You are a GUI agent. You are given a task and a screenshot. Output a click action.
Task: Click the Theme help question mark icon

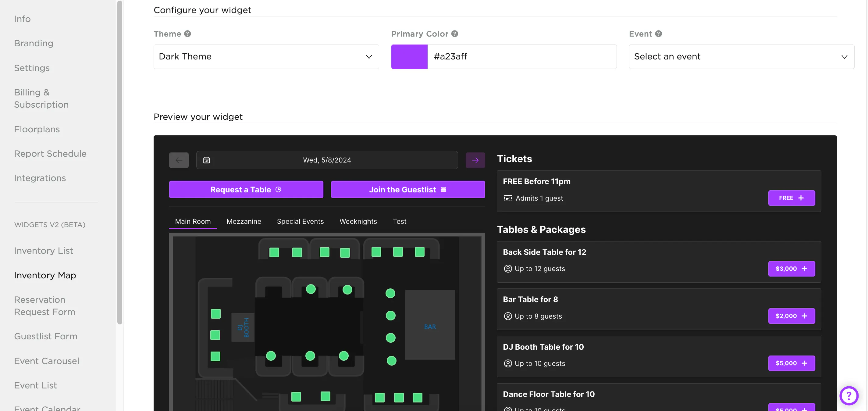tap(187, 34)
